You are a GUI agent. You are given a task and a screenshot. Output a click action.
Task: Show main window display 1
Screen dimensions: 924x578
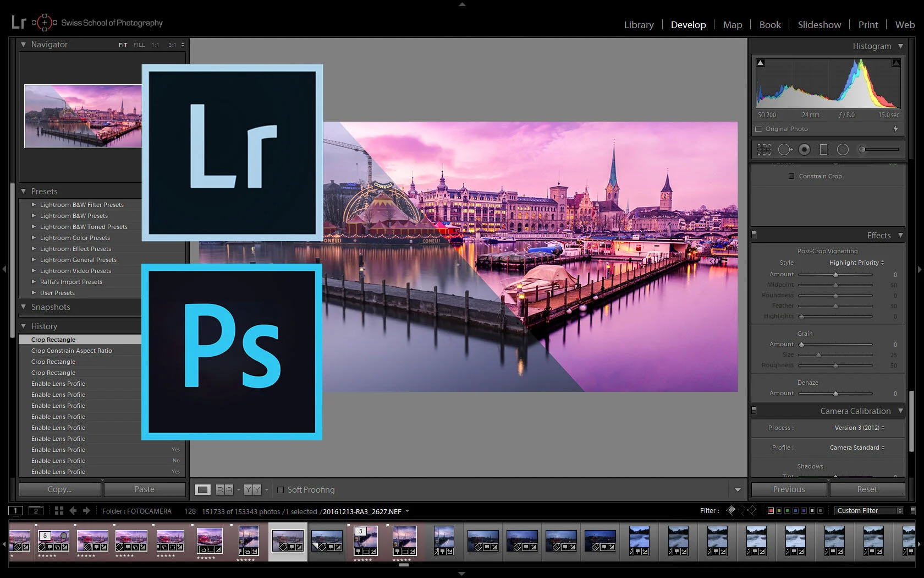coord(16,511)
